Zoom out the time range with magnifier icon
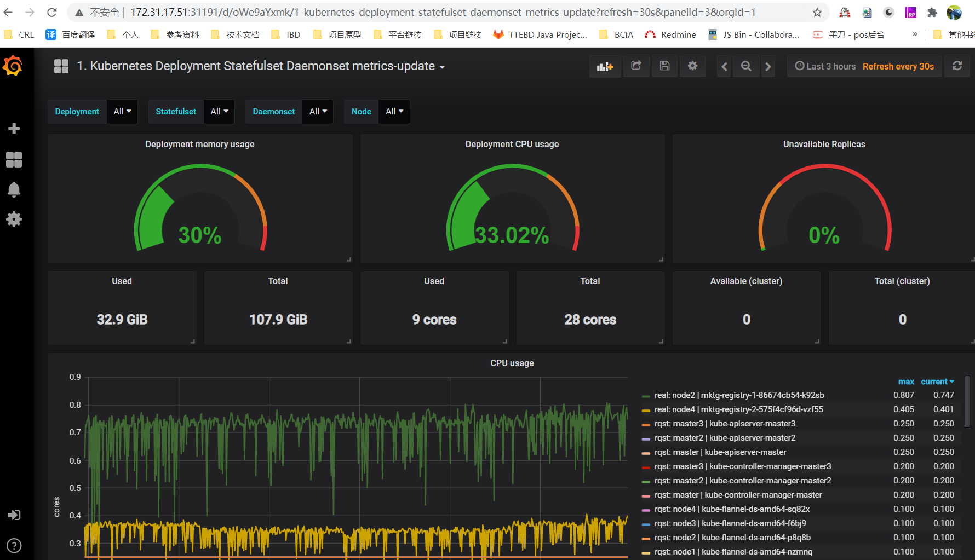Viewport: 975px width, 560px height. (746, 66)
